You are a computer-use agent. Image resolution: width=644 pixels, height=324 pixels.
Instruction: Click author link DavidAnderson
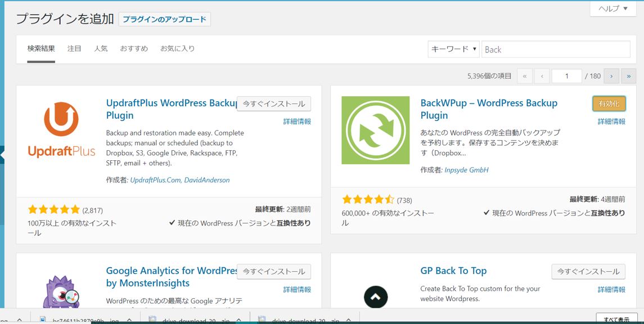(207, 180)
